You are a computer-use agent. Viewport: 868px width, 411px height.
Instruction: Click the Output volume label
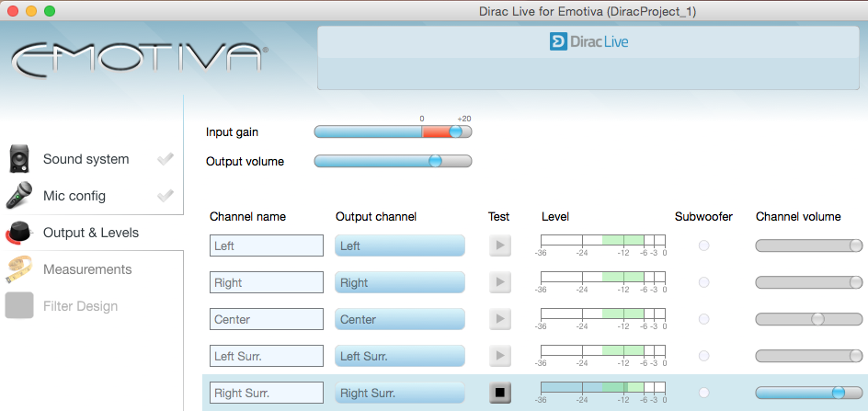(x=245, y=162)
